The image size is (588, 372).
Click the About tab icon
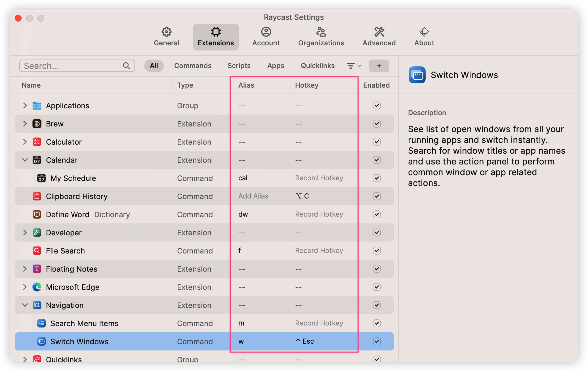coord(424,32)
